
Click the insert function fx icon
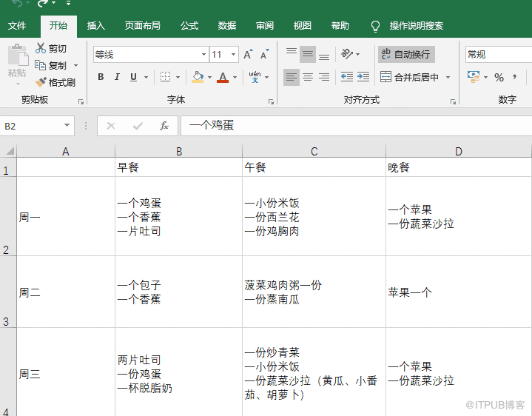tap(164, 126)
